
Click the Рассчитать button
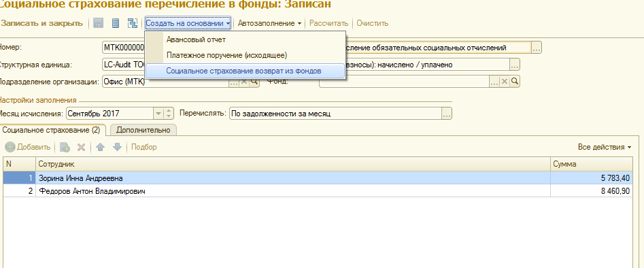(x=328, y=23)
